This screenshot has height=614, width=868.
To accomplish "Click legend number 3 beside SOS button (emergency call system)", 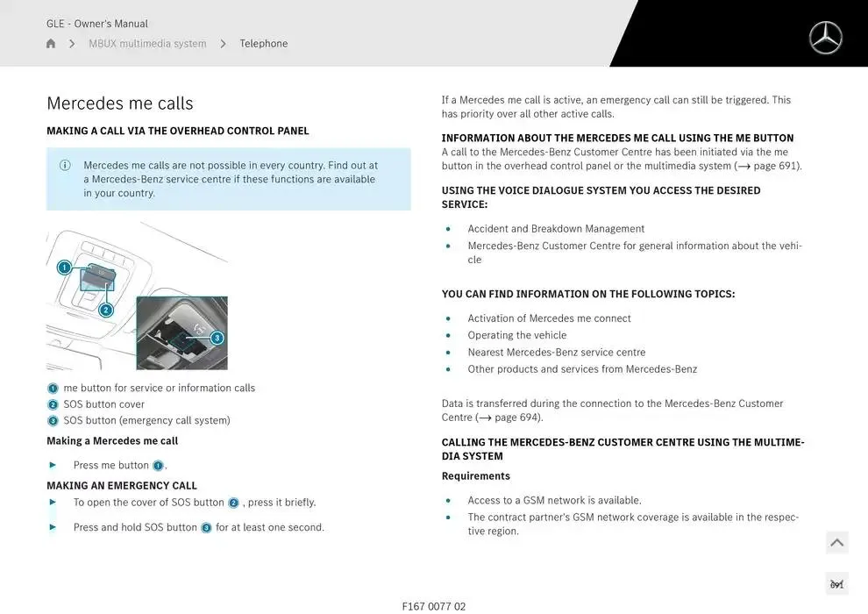I will coord(53,421).
